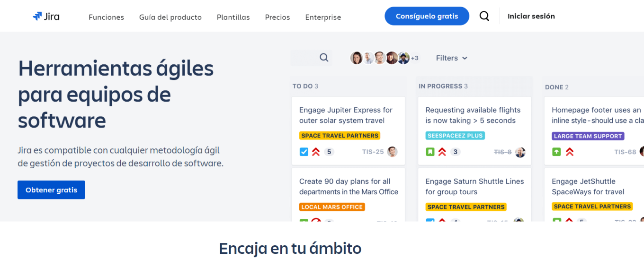Select first avatar, woman with brown hair, in filter row

357,58
